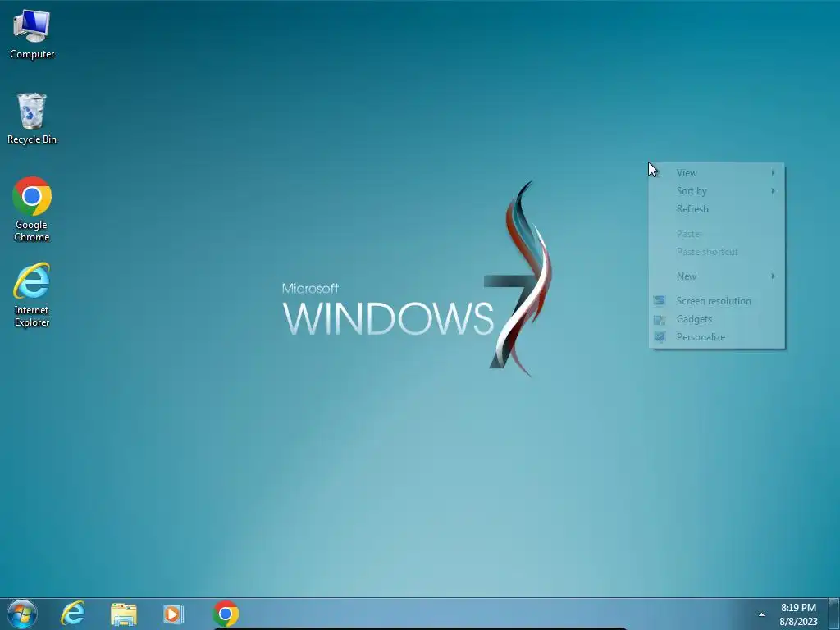
Task: Open the New submenu in context menu
Action: coord(717,276)
